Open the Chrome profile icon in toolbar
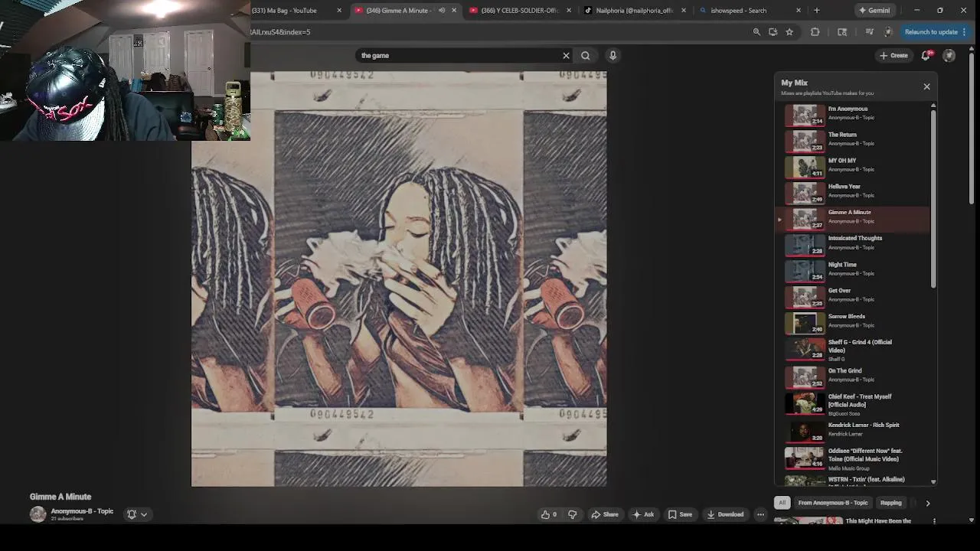Screen dimensions: 980x551 (888, 32)
